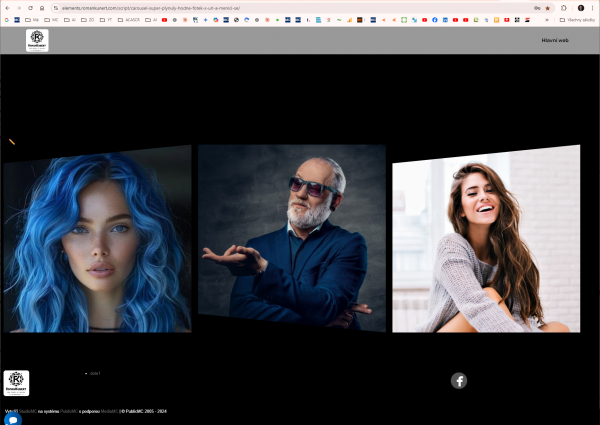The image size is (600, 425).
Task: Click the browser back arrow
Action: tap(6, 7)
